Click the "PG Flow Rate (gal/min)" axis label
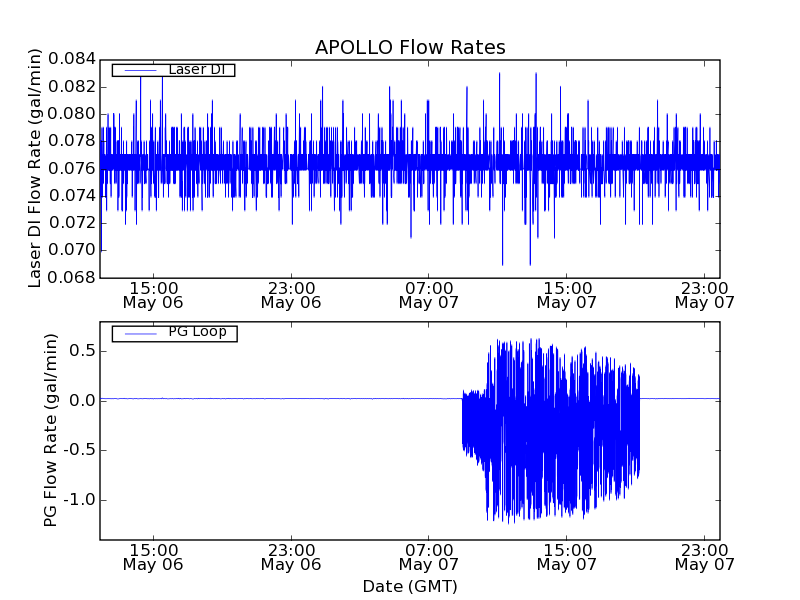This screenshot has height=600, width=800. (x=50, y=430)
